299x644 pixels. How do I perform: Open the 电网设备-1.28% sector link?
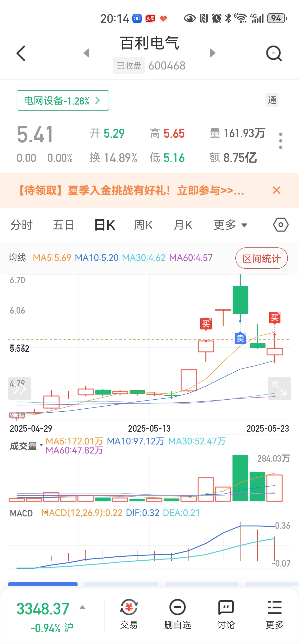[x=63, y=101]
